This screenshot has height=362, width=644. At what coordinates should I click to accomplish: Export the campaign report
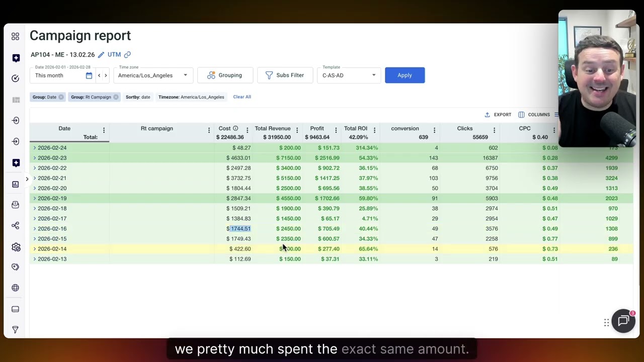pyautogui.click(x=498, y=115)
